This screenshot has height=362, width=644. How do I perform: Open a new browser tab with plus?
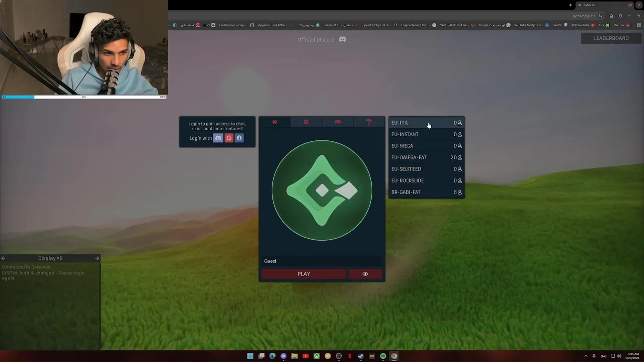coord(571,5)
